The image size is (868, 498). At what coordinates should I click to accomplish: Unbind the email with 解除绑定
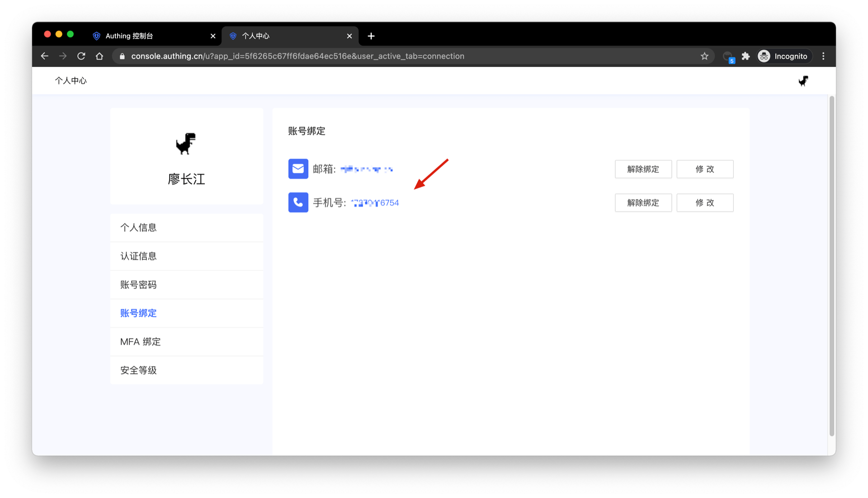point(643,169)
